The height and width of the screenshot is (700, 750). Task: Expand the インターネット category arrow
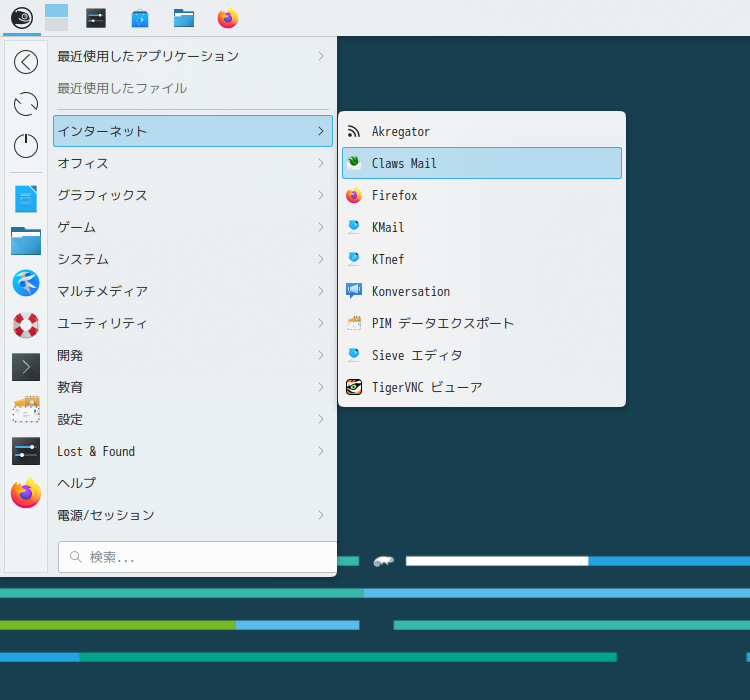tap(321, 131)
